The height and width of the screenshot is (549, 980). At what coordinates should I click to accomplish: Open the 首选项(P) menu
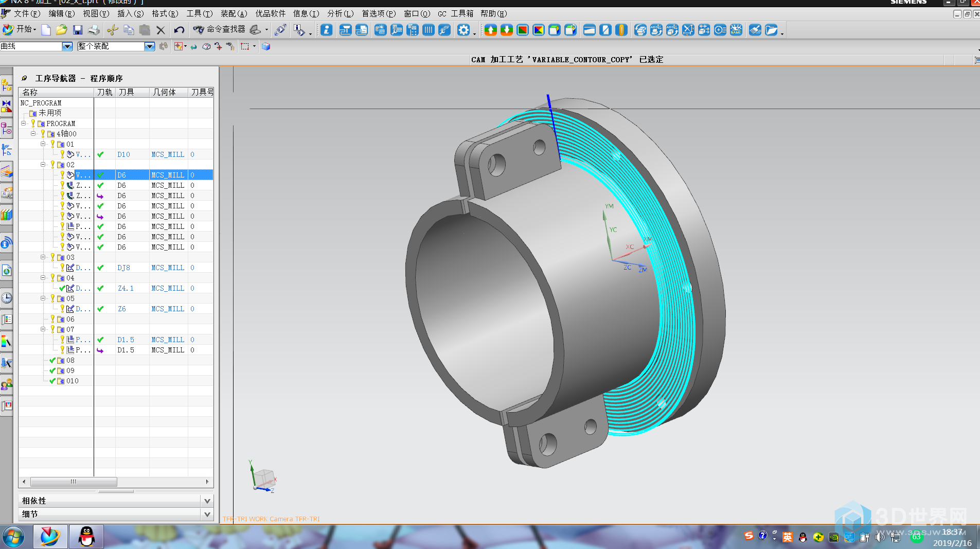pyautogui.click(x=379, y=13)
